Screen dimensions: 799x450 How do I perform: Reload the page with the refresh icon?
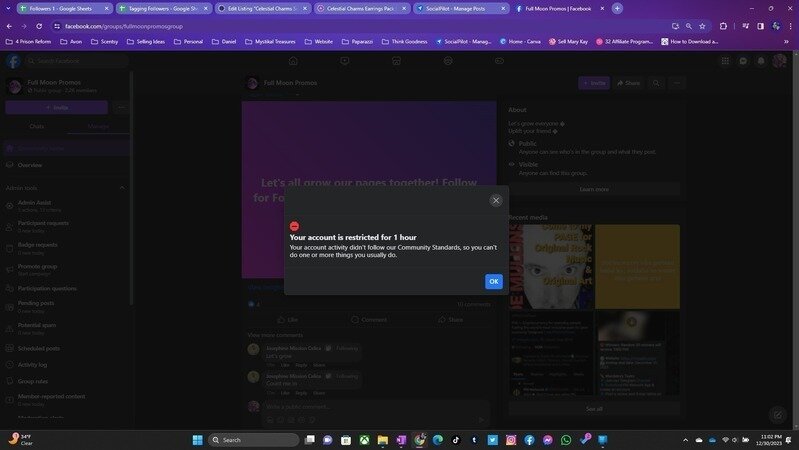tap(39, 26)
